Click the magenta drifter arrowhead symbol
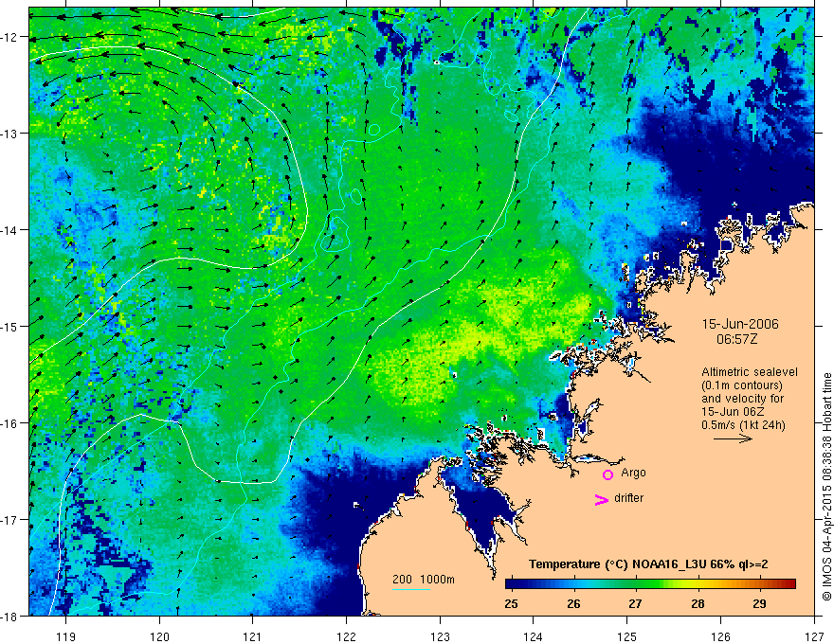Image resolution: width=834 pixels, height=644 pixels. pos(601,499)
